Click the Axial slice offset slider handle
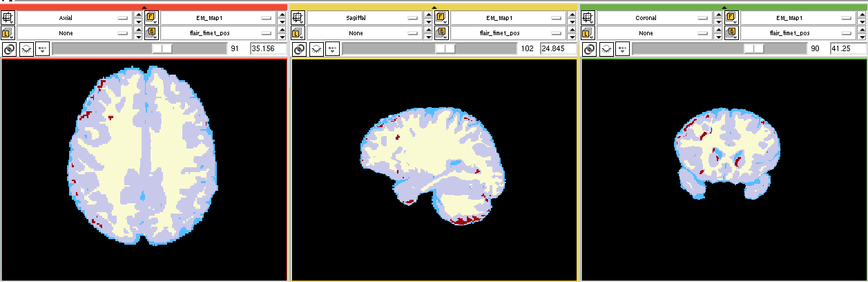The width and height of the screenshot is (868, 282). coord(162,48)
